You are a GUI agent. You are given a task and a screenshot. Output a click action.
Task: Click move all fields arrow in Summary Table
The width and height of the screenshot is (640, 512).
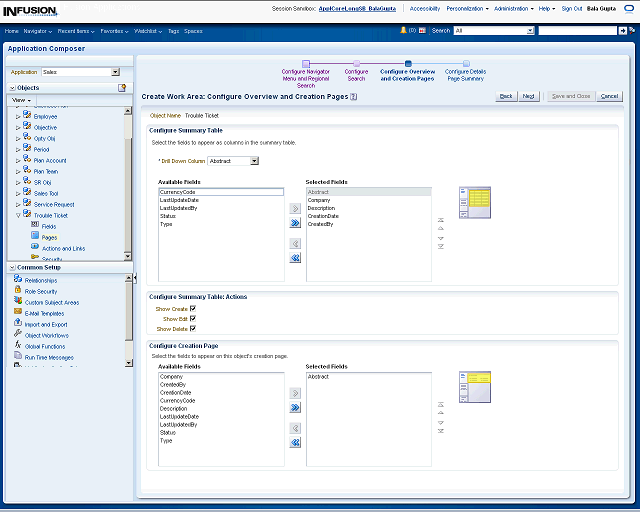pyautogui.click(x=295, y=224)
